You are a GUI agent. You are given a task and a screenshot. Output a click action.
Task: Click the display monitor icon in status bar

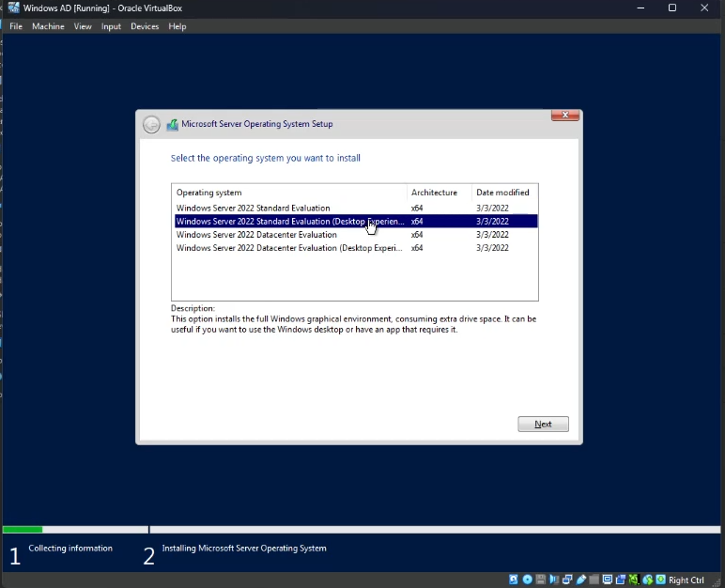click(x=608, y=580)
